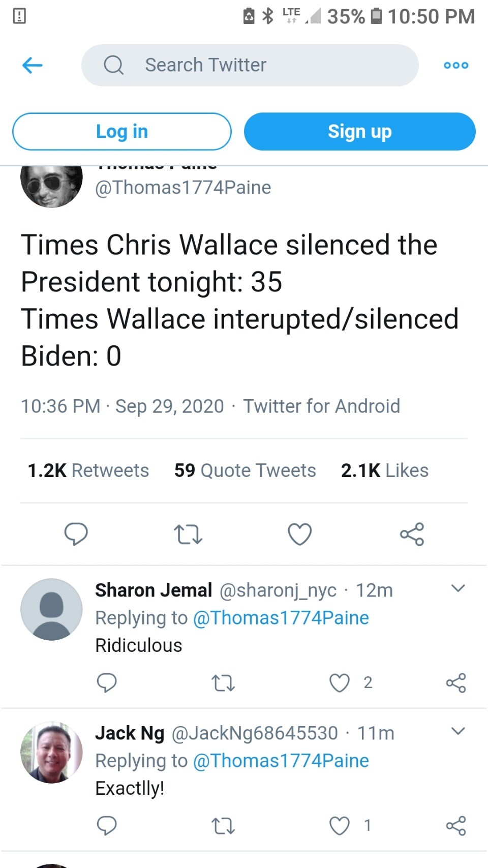Click the Log in button
The height and width of the screenshot is (868, 488).
point(122,132)
